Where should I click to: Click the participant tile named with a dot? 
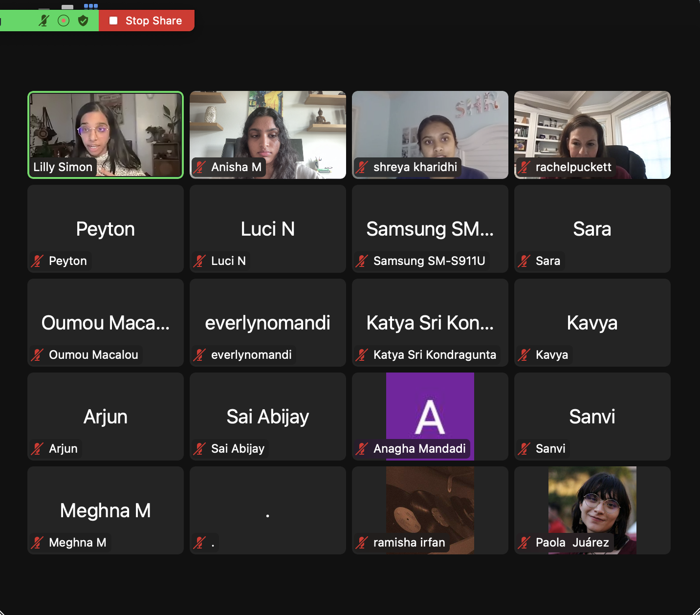268,510
